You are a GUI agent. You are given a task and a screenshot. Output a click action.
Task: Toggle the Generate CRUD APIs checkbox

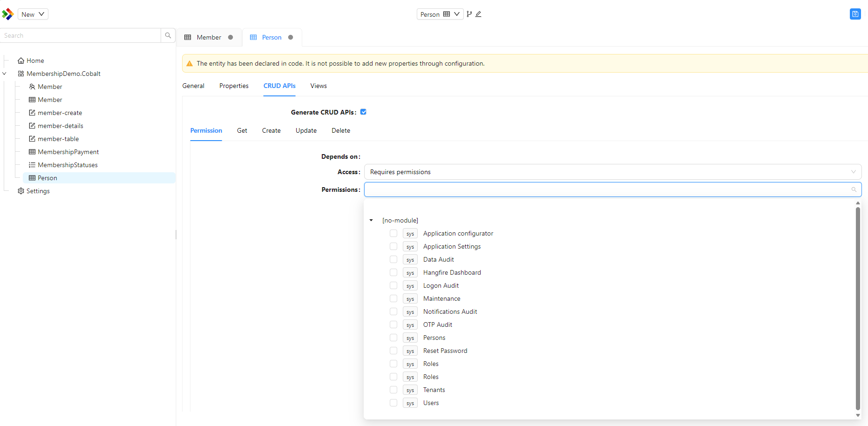(363, 112)
